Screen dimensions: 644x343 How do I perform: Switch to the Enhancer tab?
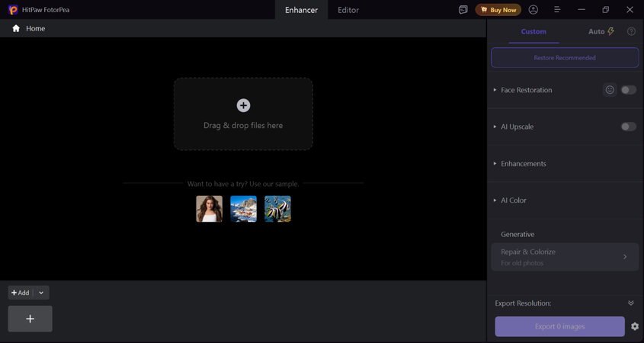point(302,10)
